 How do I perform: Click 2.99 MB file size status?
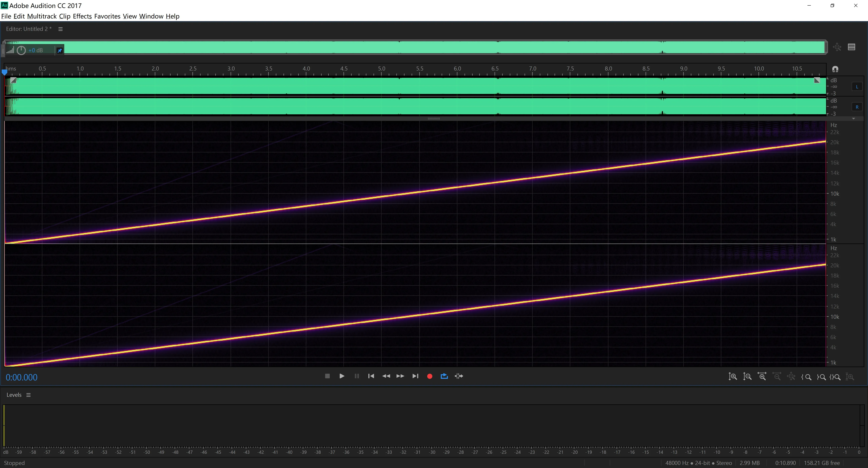(750, 463)
